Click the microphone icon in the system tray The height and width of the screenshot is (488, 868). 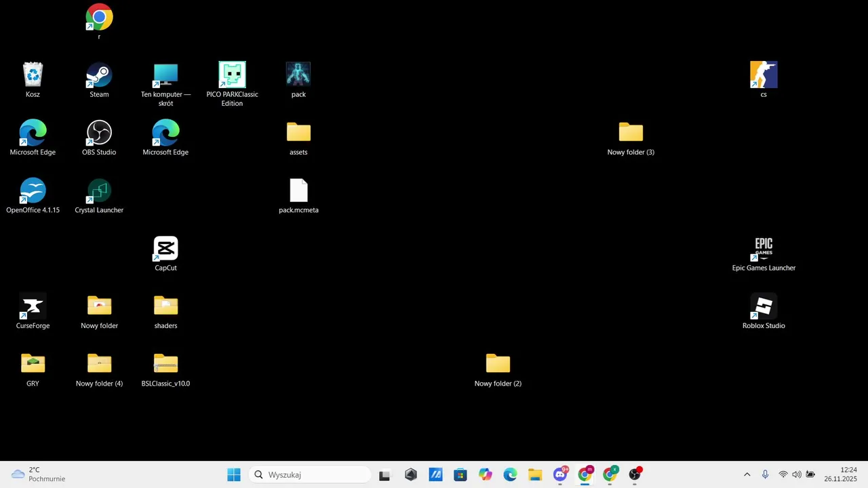click(x=765, y=474)
